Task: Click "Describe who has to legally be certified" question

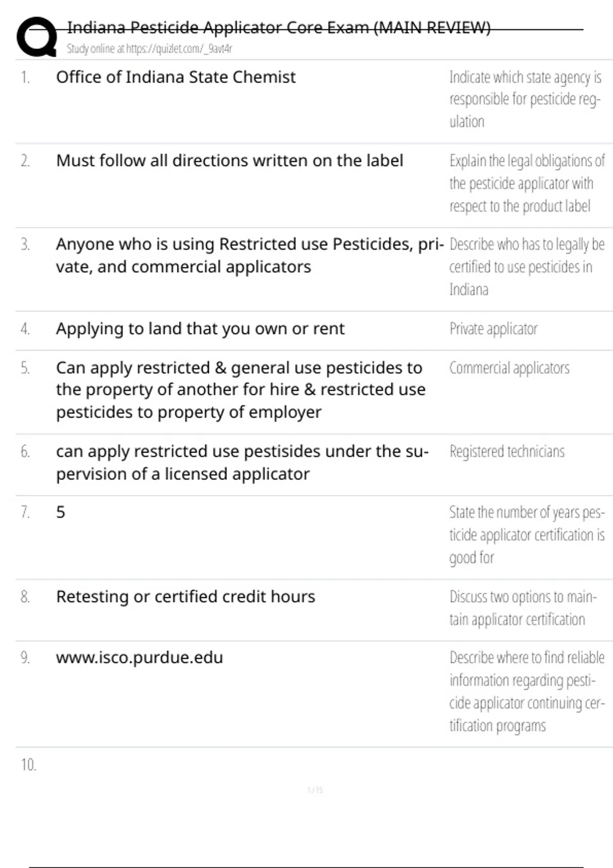Action: tap(526, 267)
